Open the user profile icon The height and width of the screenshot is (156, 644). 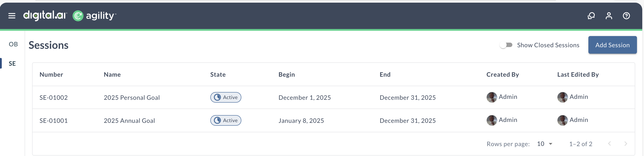[x=609, y=16]
